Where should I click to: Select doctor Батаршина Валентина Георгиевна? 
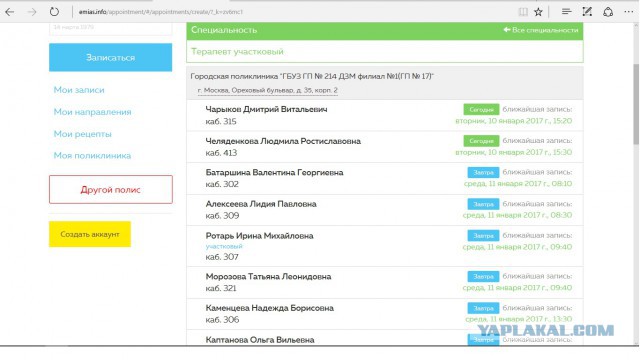[x=274, y=173]
